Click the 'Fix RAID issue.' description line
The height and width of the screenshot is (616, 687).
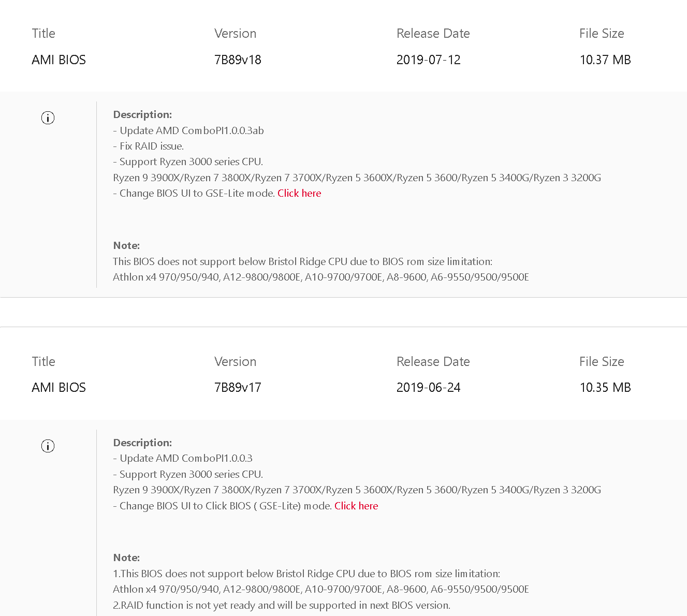click(149, 146)
